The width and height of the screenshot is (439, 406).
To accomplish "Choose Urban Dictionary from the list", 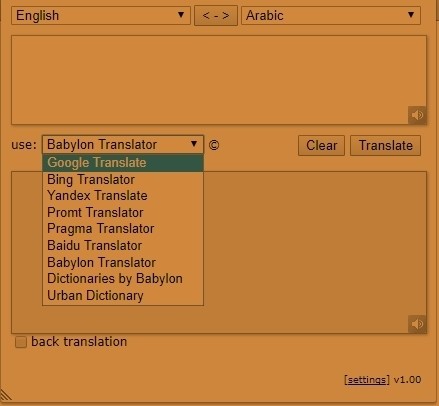I will (123, 295).
